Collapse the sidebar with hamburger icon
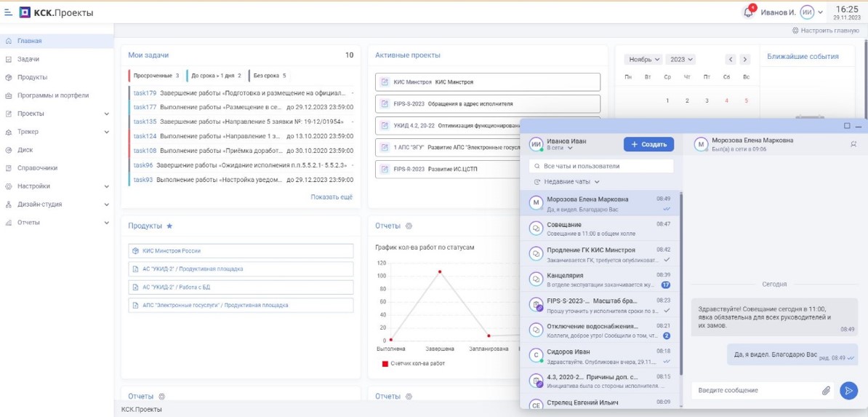 click(x=8, y=12)
